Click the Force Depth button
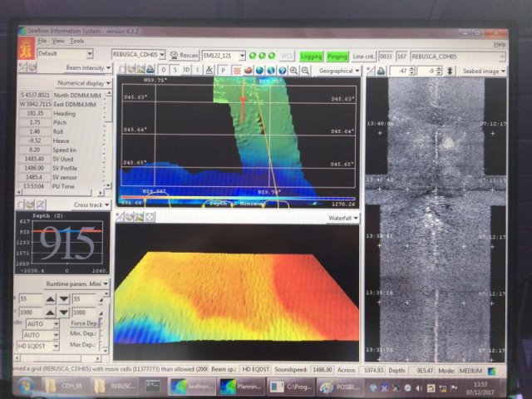Viewport: 532px width, 399px height. point(84,324)
